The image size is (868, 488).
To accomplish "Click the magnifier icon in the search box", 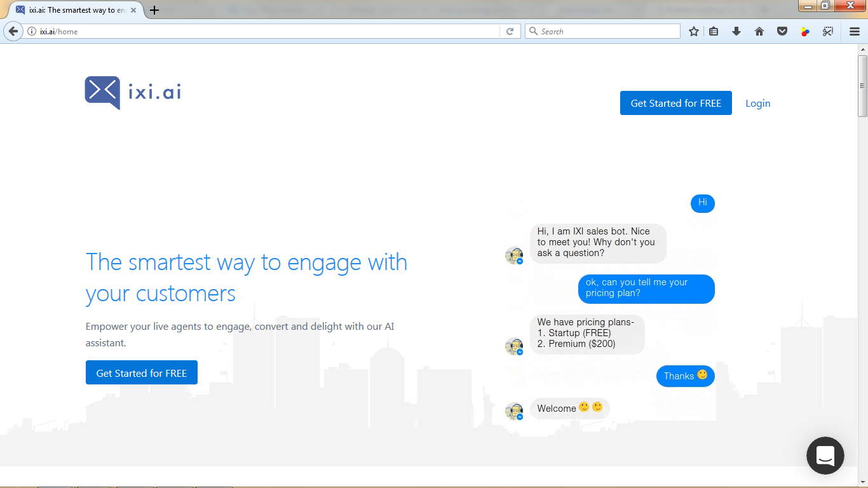I will click(x=534, y=31).
